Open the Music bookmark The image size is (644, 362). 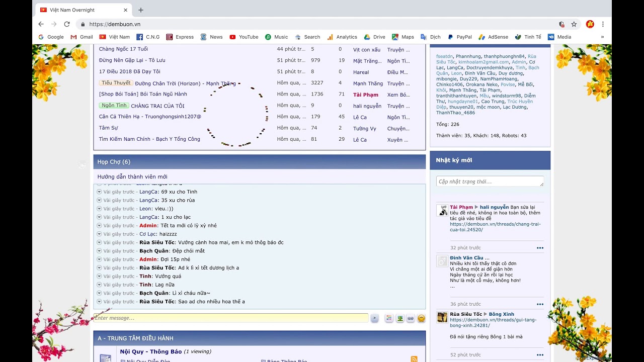[x=276, y=37]
